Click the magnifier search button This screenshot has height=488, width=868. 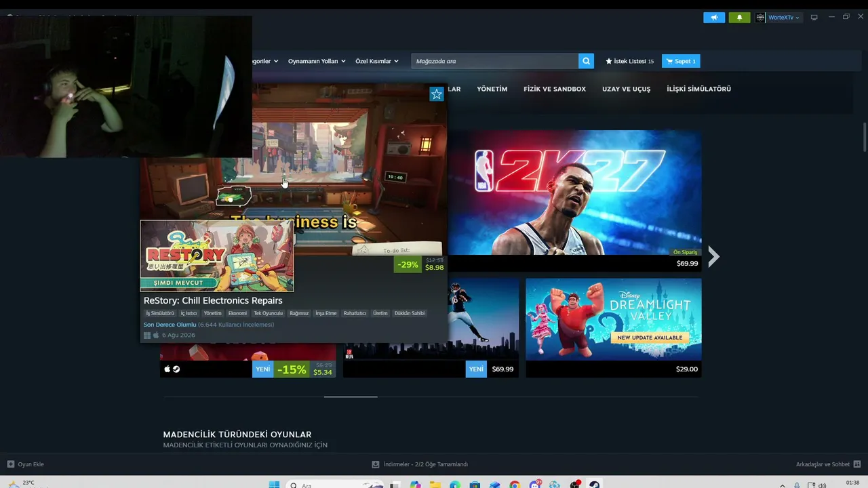pyautogui.click(x=586, y=61)
